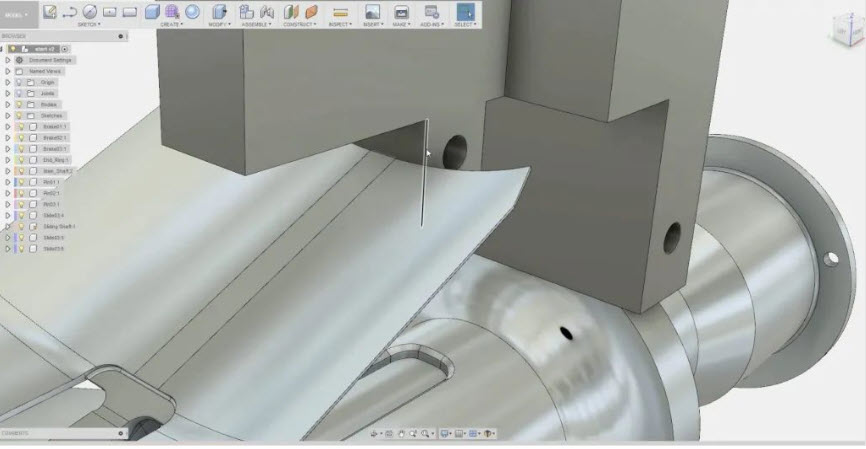866x449 pixels.
Task: Select the Line sketch tool
Action: pos(70,12)
